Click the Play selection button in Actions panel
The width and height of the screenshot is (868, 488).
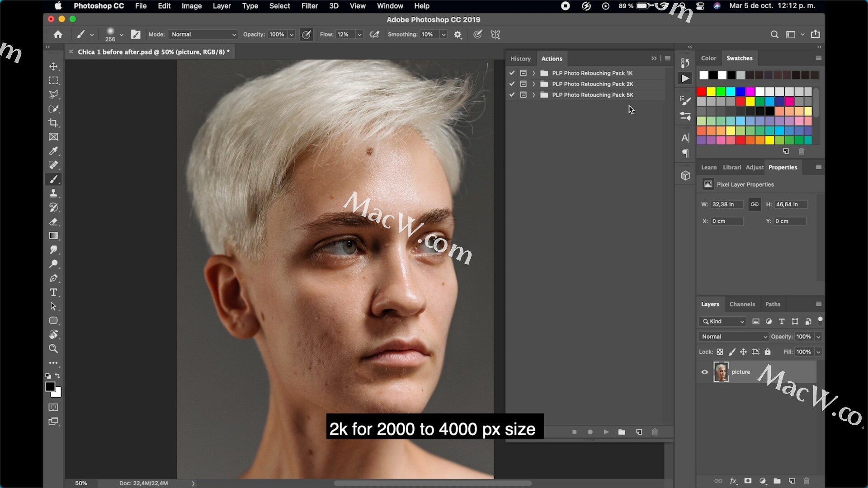click(606, 432)
